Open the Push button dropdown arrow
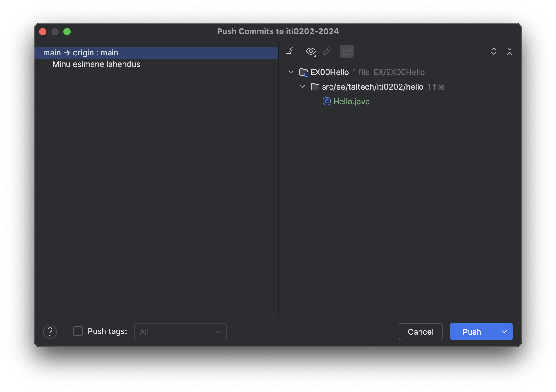Image resolution: width=556 pixels, height=392 pixels. 504,332
